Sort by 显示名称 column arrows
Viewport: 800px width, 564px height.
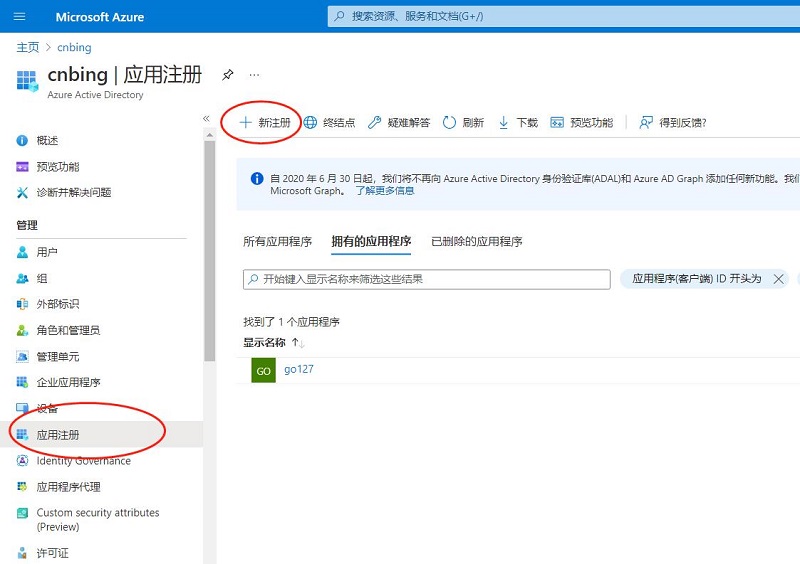[298, 343]
